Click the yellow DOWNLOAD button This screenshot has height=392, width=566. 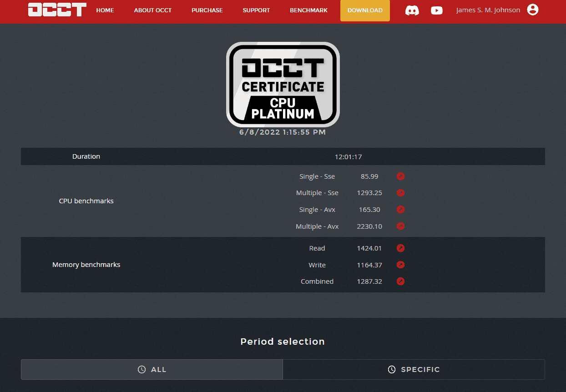(x=365, y=10)
